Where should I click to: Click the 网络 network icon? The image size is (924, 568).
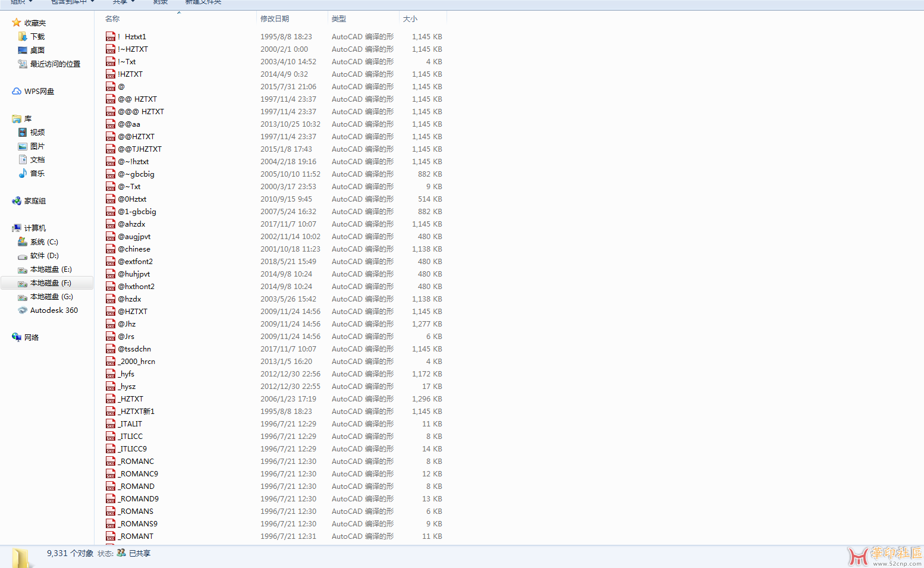17,338
